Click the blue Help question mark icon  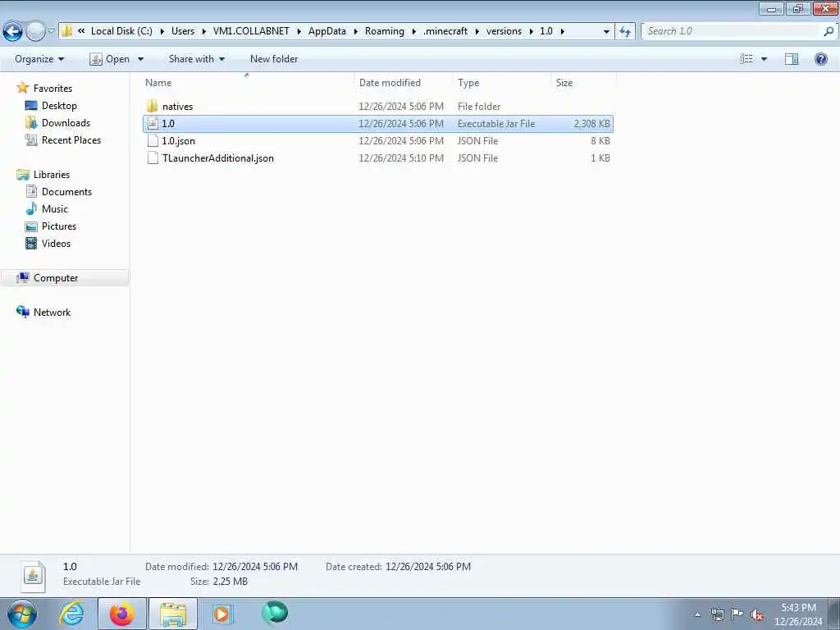tap(820, 59)
